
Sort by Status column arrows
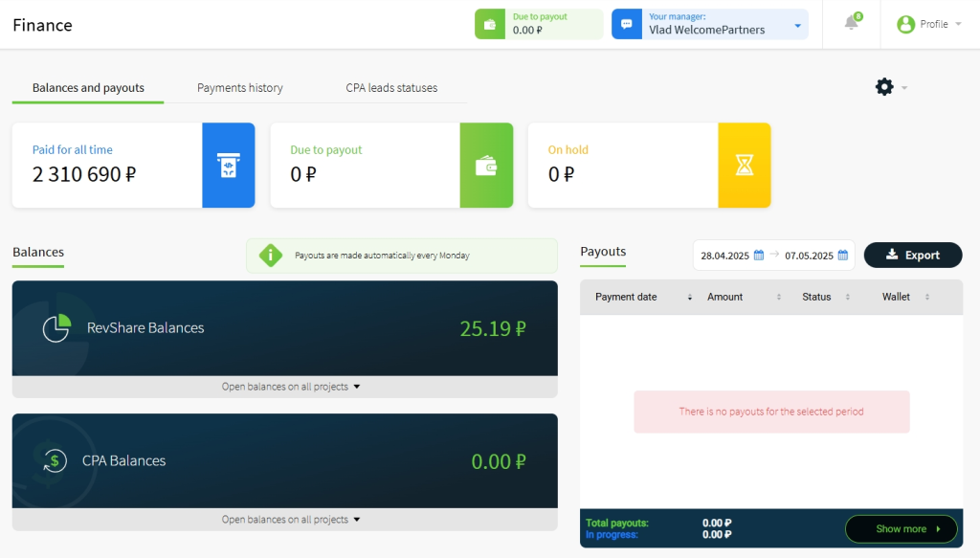coord(848,298)
